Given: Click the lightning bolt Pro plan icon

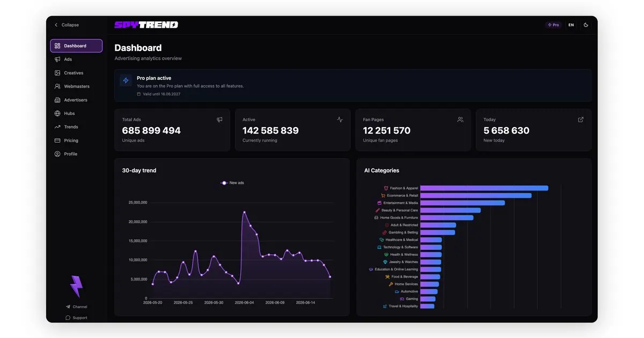Looking at the screenshot, I should 126,80.
